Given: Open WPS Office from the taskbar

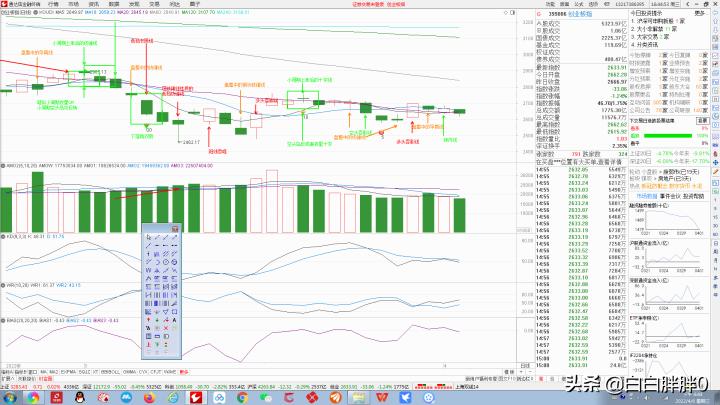Looking at the screenshot, I should [x=382, y=397].
